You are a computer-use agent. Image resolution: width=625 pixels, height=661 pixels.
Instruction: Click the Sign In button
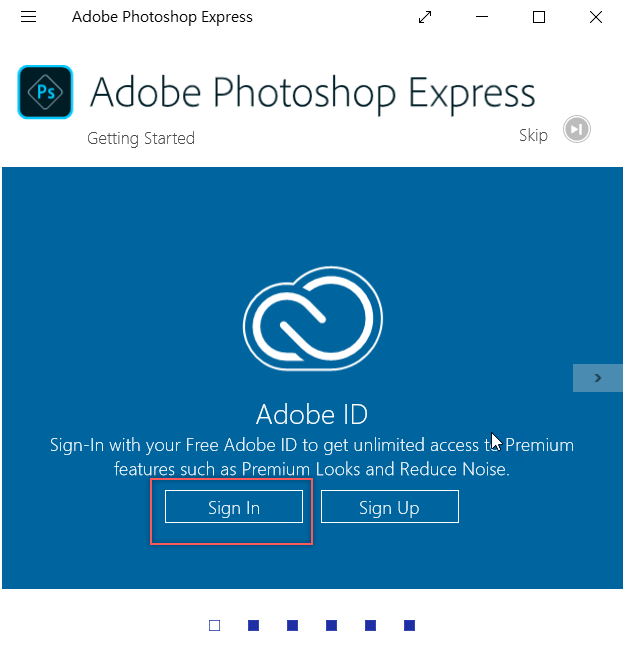tap(234, 507)
